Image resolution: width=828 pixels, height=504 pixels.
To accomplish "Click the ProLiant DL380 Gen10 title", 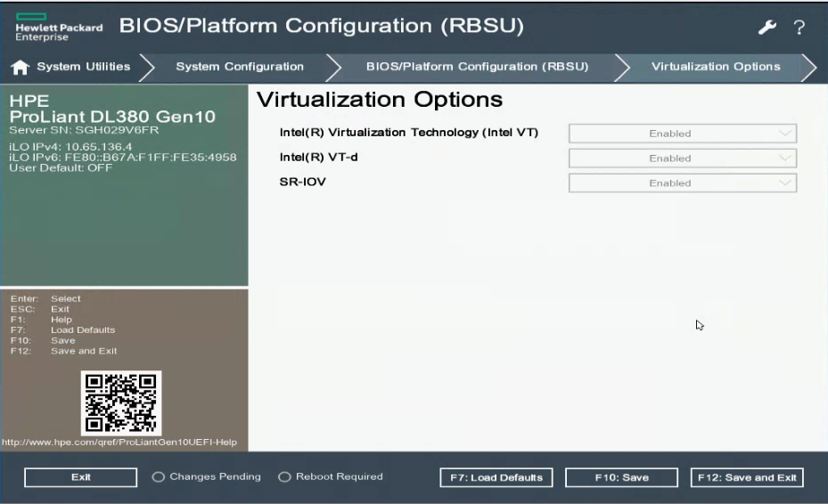I will click(x=112, y=117).
